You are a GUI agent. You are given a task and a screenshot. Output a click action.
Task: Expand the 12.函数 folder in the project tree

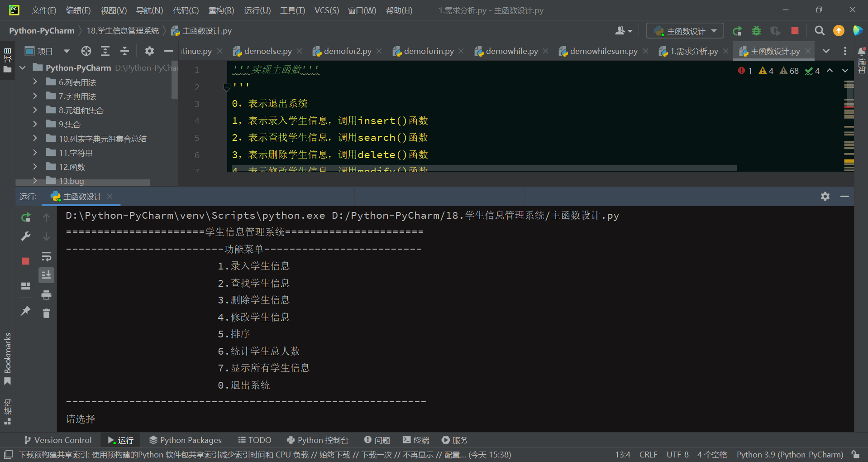[35, 167]
